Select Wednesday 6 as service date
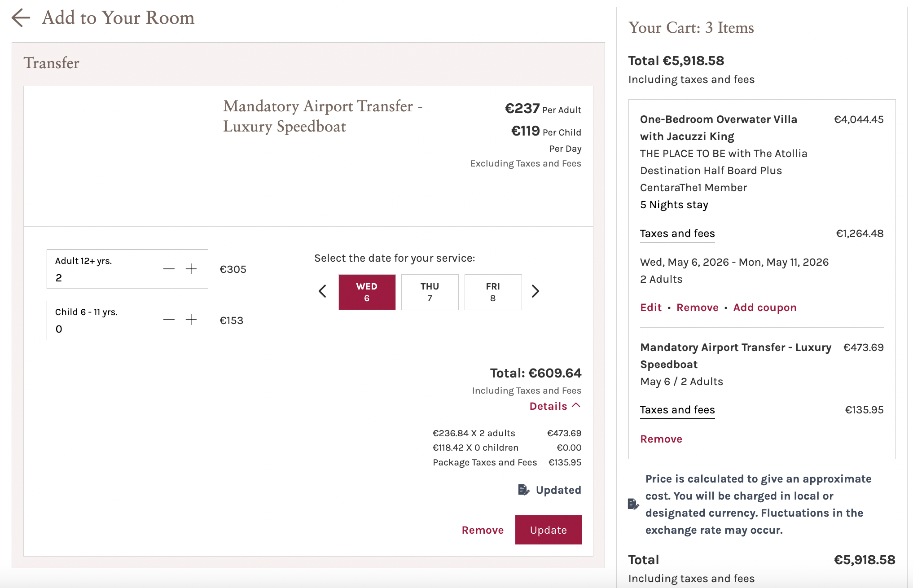913x588 pixels. (x=367, y=292)
